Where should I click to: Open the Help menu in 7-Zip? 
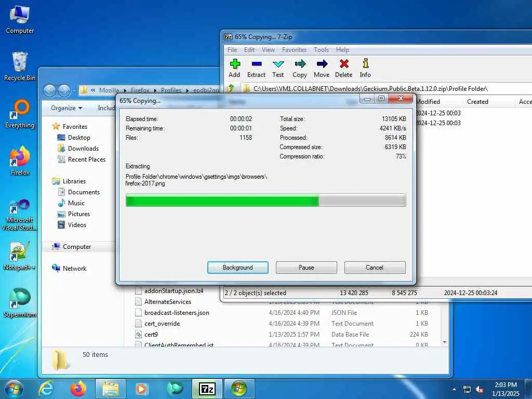(x=342, y=50)
